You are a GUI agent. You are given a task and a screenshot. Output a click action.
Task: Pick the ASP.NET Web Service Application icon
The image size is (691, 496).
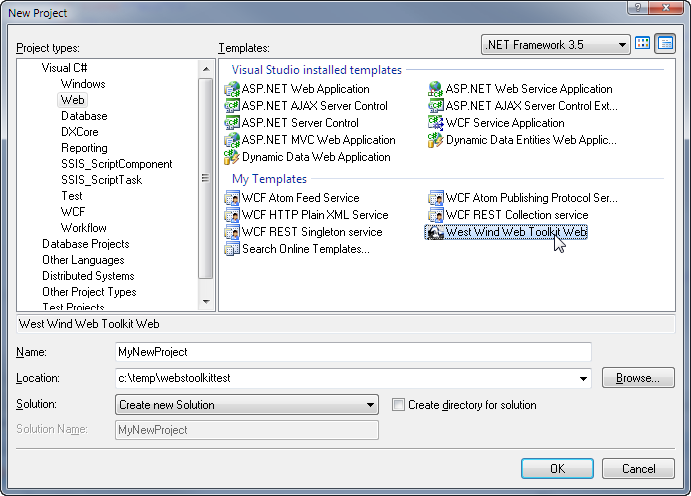tap(436, 89)
